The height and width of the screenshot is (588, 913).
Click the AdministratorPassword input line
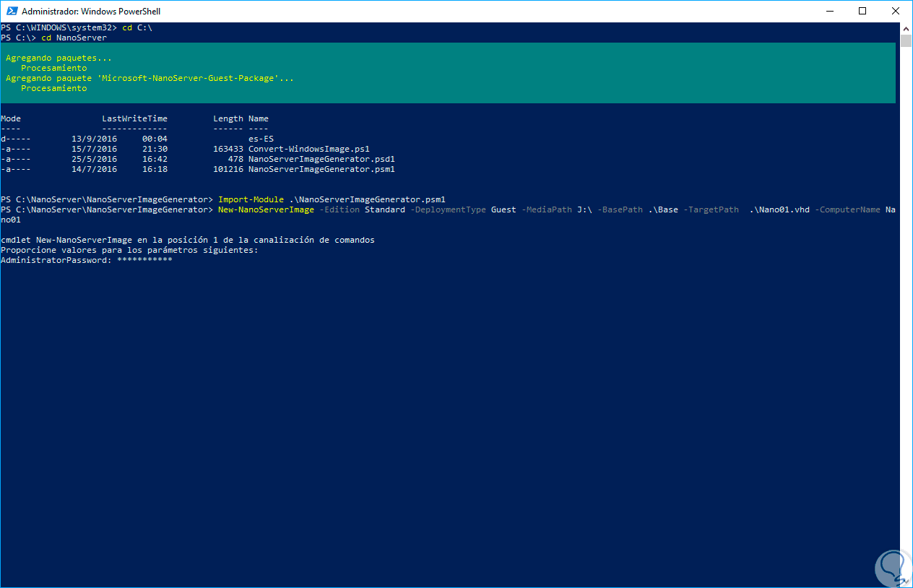pos(87,260)
